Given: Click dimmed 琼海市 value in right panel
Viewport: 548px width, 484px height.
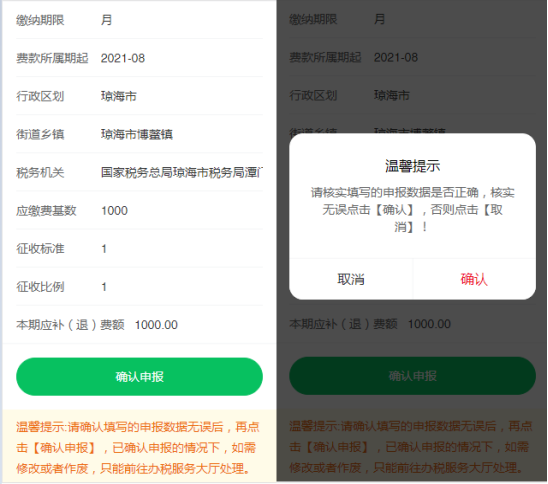Looking at the screenshot, I should 392,95.
